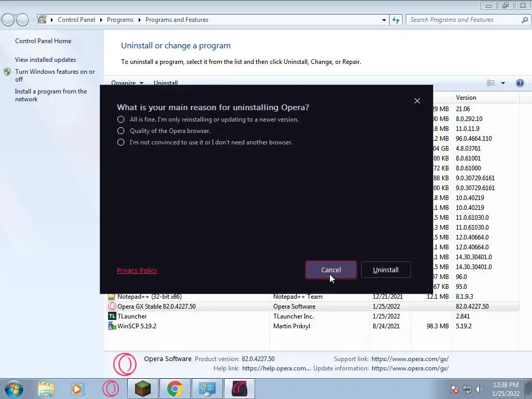Open the Privacy Policy link

coord(137,270)
